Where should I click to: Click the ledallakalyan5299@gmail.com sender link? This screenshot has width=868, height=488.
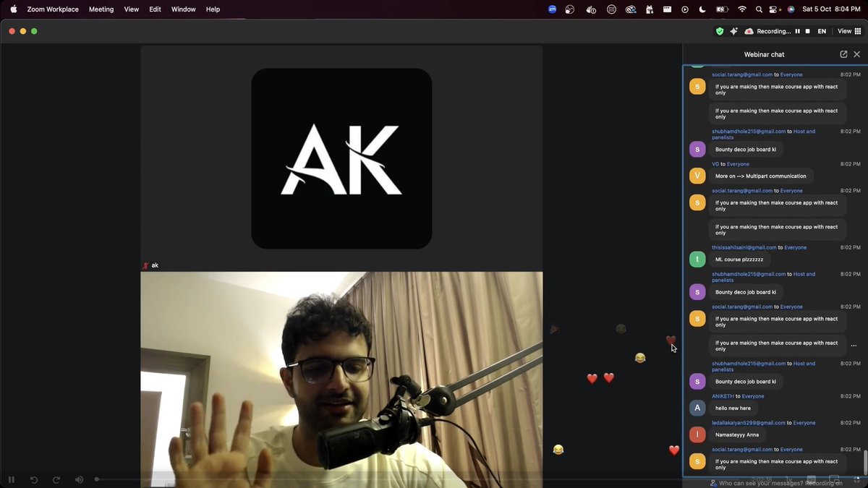click(749, 423)
